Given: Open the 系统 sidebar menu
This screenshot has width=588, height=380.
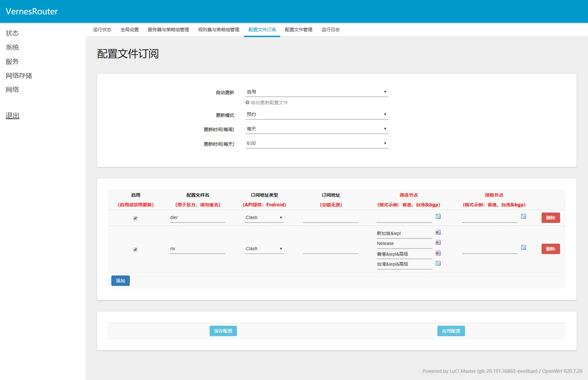Looking at the screenshot, I should (12, 47).
